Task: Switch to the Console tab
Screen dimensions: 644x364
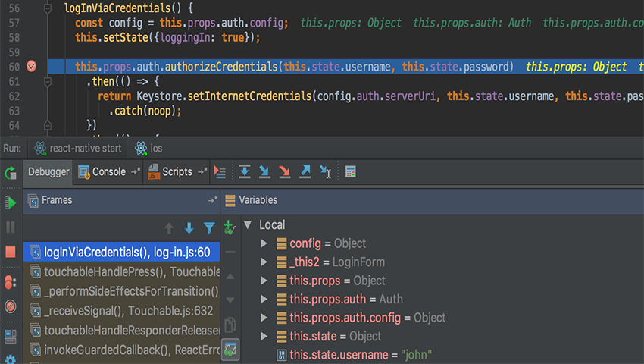Action: pyautogui.click(x=108, y=172)
